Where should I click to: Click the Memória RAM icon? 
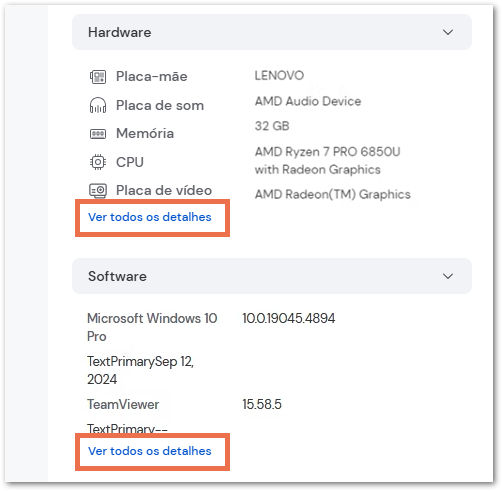click(x=98, y=134)
